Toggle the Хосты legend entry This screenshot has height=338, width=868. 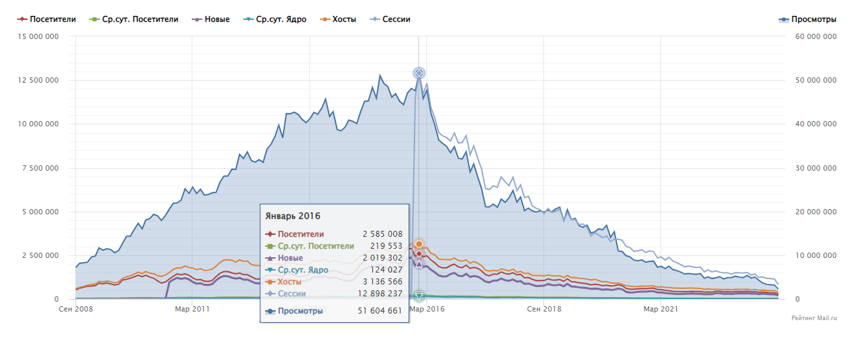(x=338, y=19)
